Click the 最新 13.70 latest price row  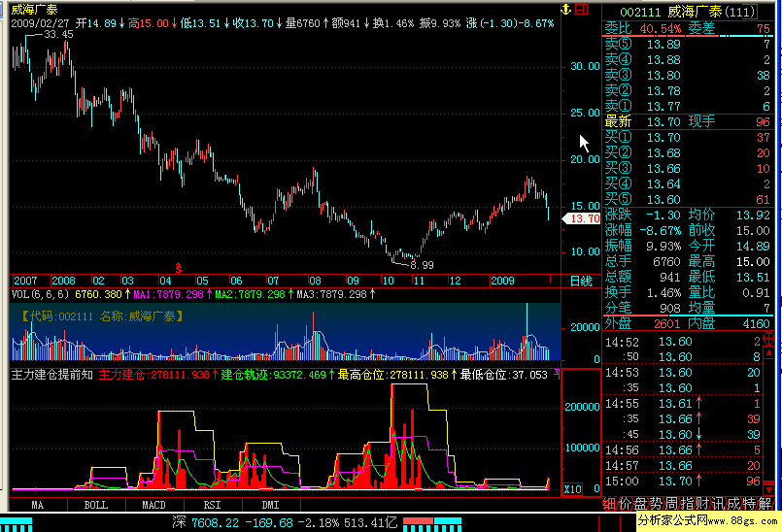pos(688,121)
